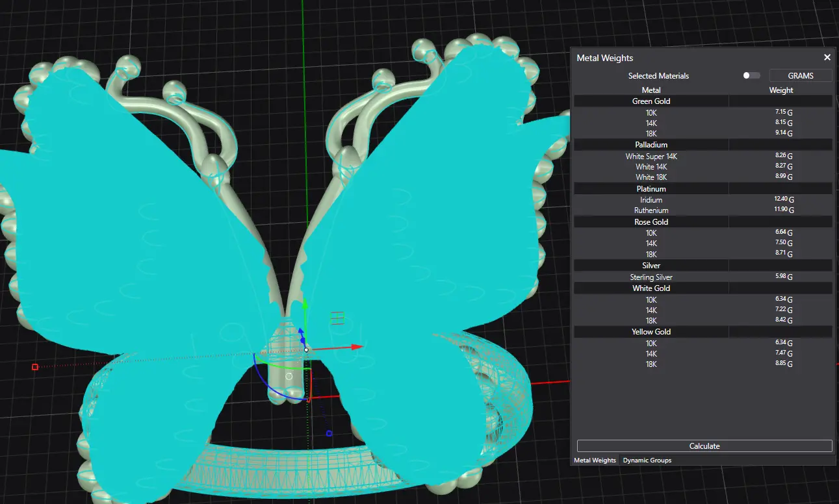Screen dimensions: 839x504
Task: Select the Green Gold group header
Action: 703,101
